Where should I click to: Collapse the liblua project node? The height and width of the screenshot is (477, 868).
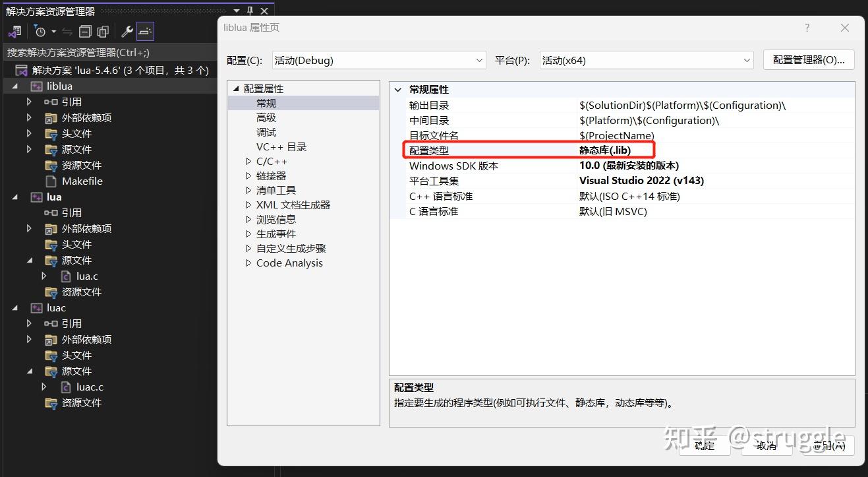pyautogui.click(x=14, y=86)
